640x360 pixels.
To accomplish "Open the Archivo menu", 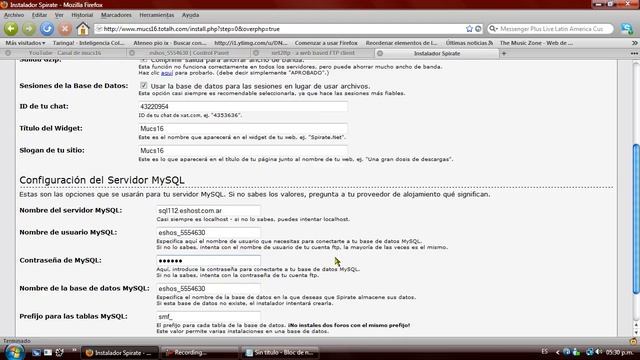I will (14, 15).
